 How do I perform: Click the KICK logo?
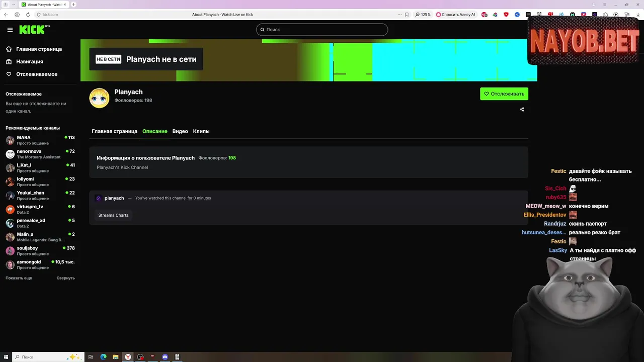[x=34, y=30]
